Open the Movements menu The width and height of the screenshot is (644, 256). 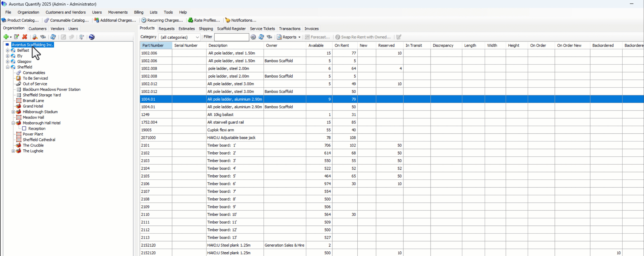pyautogui.click(x=118, y=12)
